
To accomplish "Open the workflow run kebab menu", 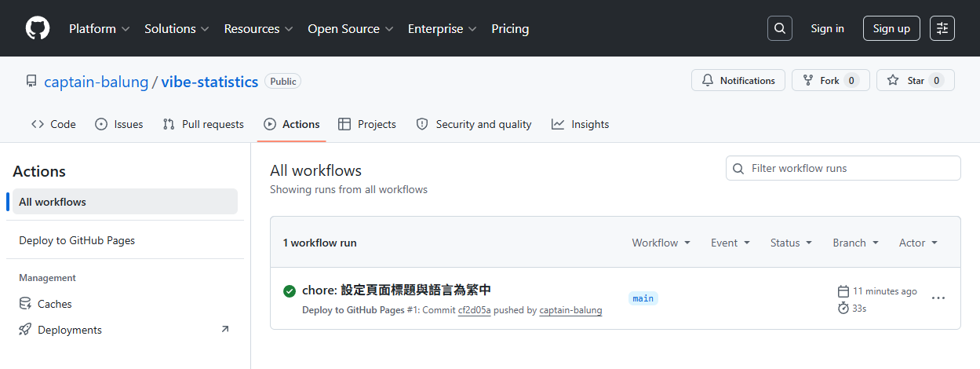I will (x=938, y=298).
